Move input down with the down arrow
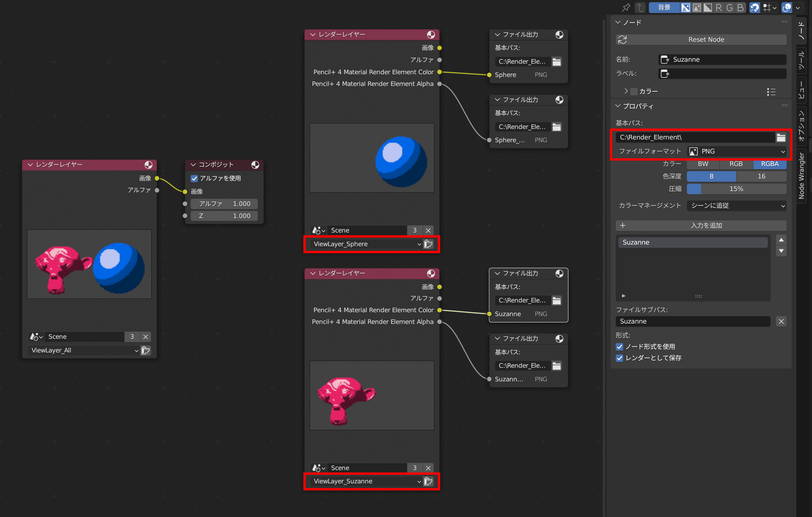The image size is (812, 517). pyautogui.click(x=781, y=251)
